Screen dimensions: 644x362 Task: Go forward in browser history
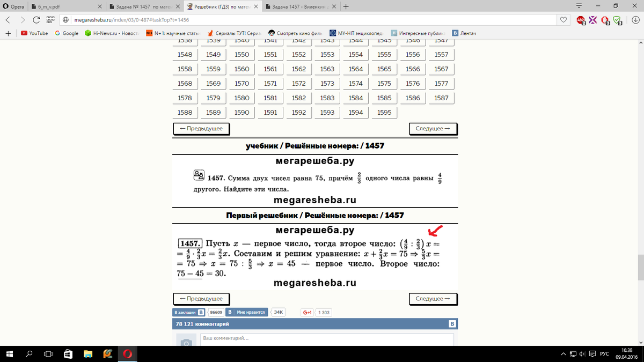coord(23,20)
